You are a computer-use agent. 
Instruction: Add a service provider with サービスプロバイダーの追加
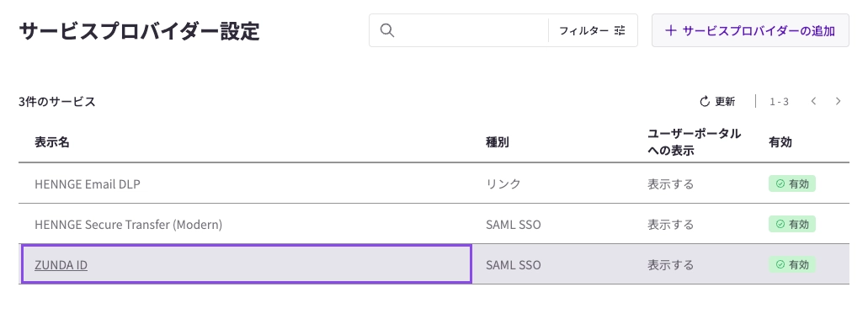(x=750, y=30)
